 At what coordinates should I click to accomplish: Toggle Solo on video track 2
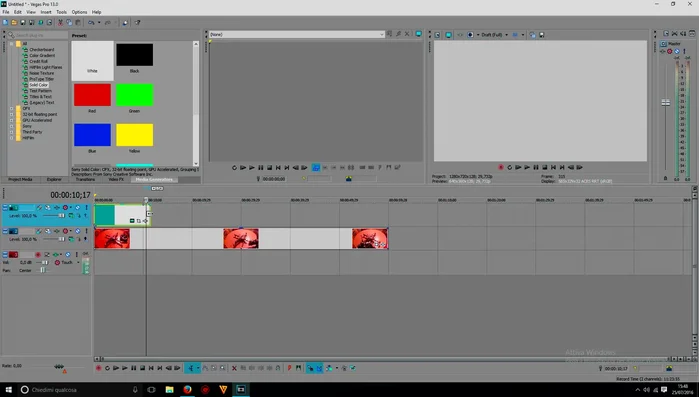click(86, 231)
